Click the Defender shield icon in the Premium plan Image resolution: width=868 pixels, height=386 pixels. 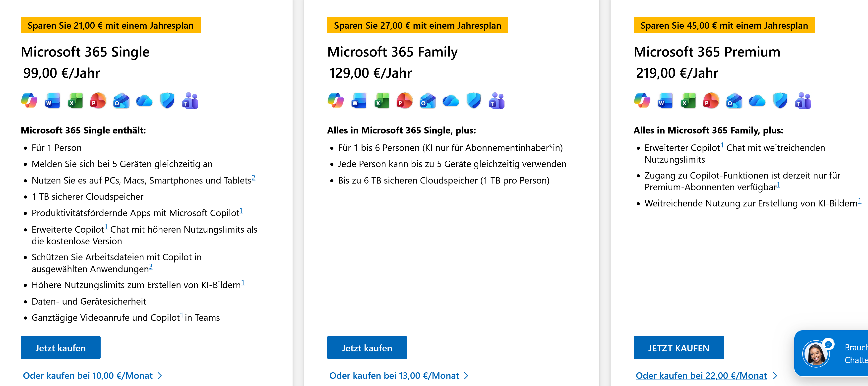[780, 100]
